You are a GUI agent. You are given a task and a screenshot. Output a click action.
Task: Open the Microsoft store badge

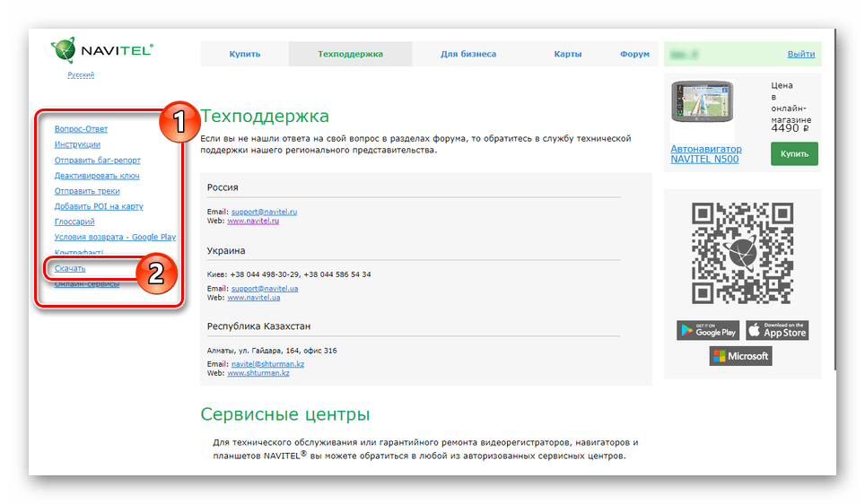[741, 356]
